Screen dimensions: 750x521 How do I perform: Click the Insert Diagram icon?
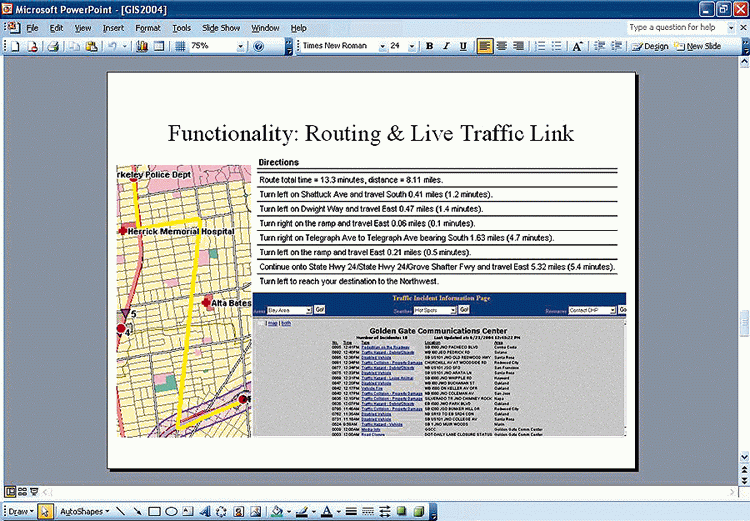[x=221, y=511]
